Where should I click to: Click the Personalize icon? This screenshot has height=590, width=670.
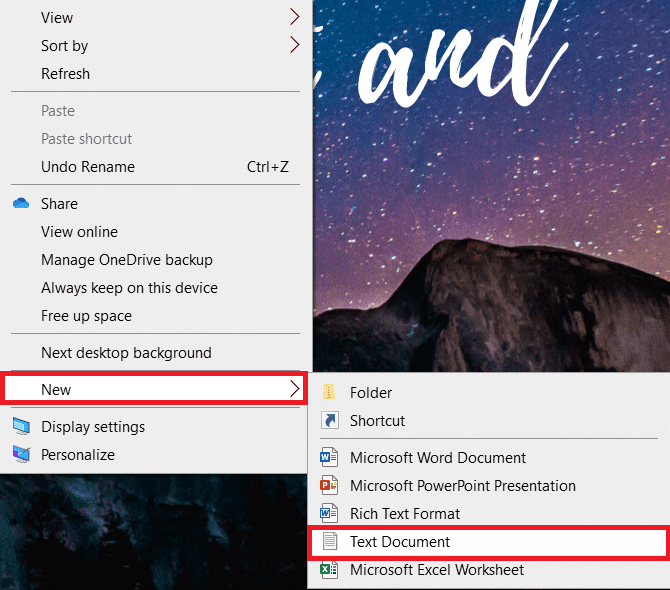[21, 455]
